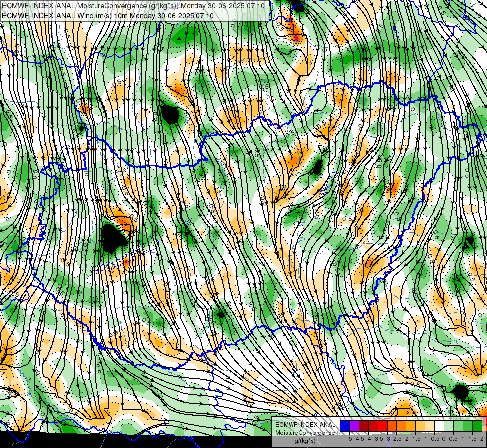
Task: Select the palest green swatch between 0 and 0.5
Action: coord(449,426)
